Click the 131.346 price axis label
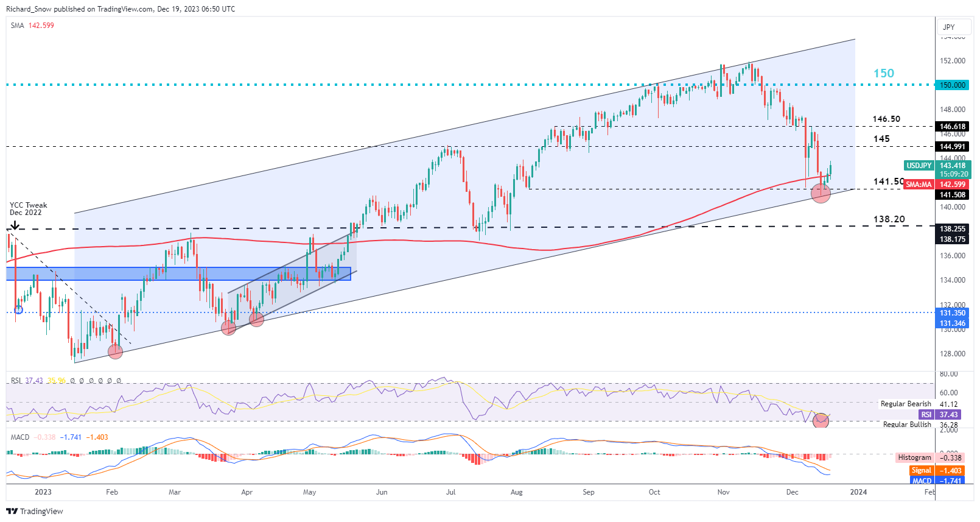 tap(953, 323)
